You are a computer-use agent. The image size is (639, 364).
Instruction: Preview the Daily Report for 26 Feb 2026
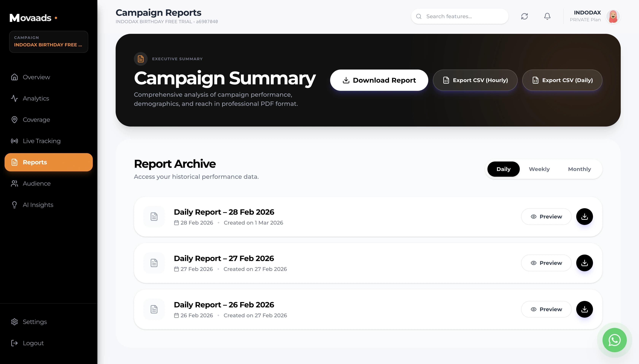546,309
